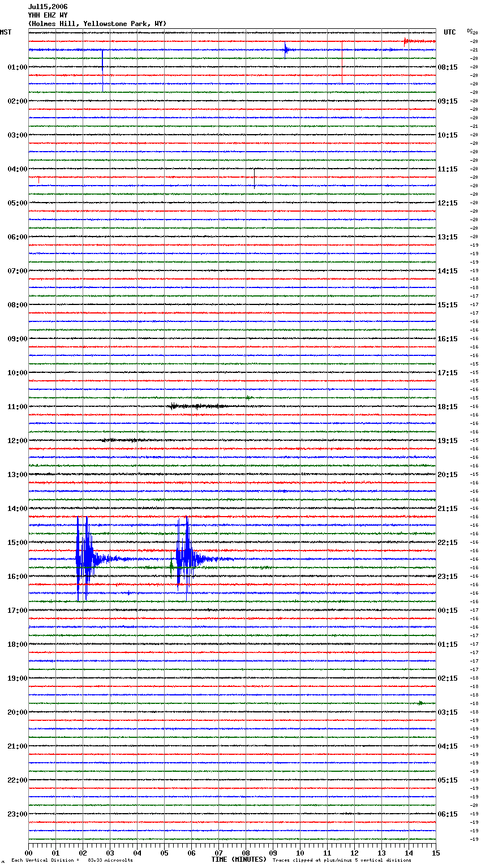Click the 17:15 UTC time label
The image size is (481, 868).
(x=448, y=373)
